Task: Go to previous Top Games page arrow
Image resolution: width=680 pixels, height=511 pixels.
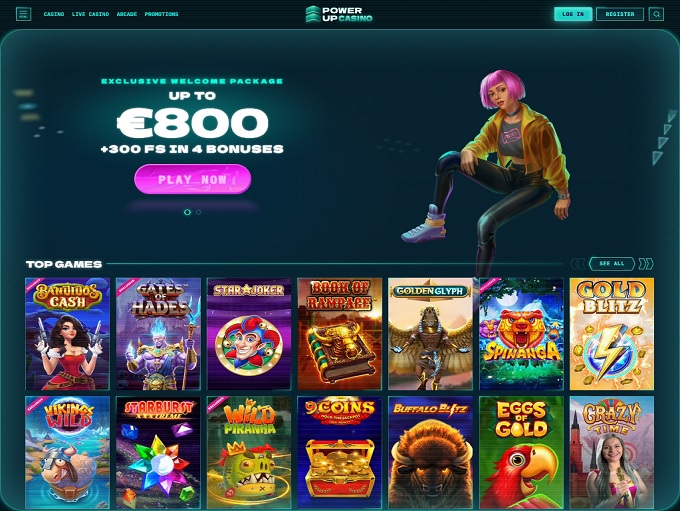Action: 578,264
